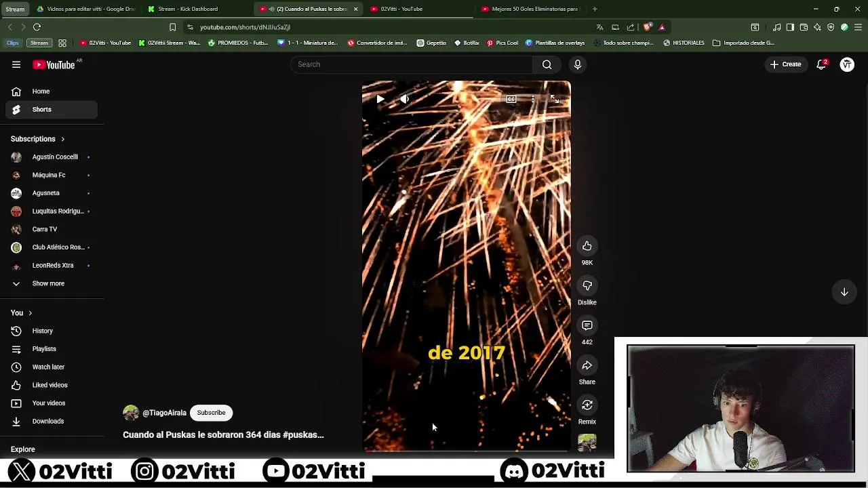Expand the Subscriptions section
This screenshot has width=868, height=488.
click(x=38, y=139)
